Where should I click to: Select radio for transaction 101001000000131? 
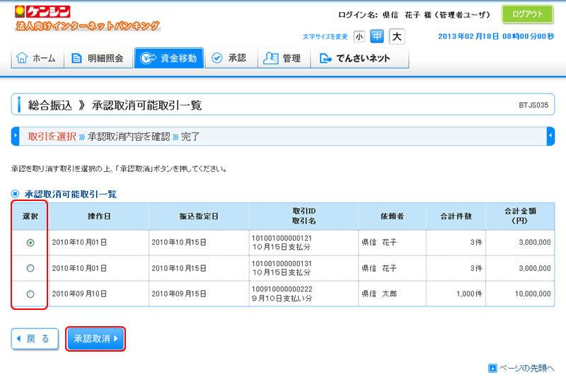pos(30,268)
